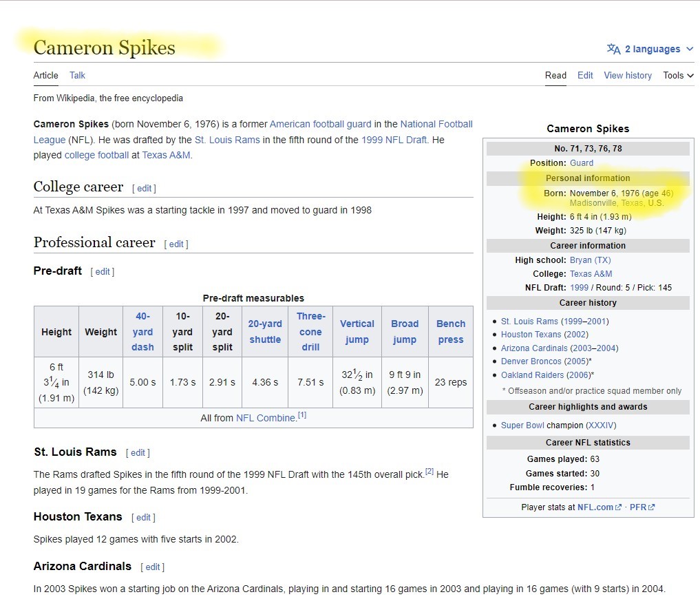Viewport: 700px width, 610px height.
Task: Open the Texas A&M link in intro
Action: (x=166, y=155)
